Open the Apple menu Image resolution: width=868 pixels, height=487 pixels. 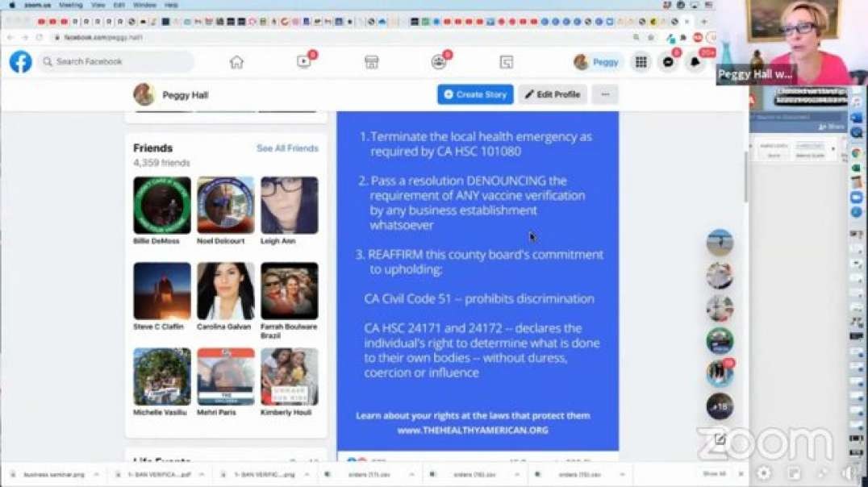(12, 5)
